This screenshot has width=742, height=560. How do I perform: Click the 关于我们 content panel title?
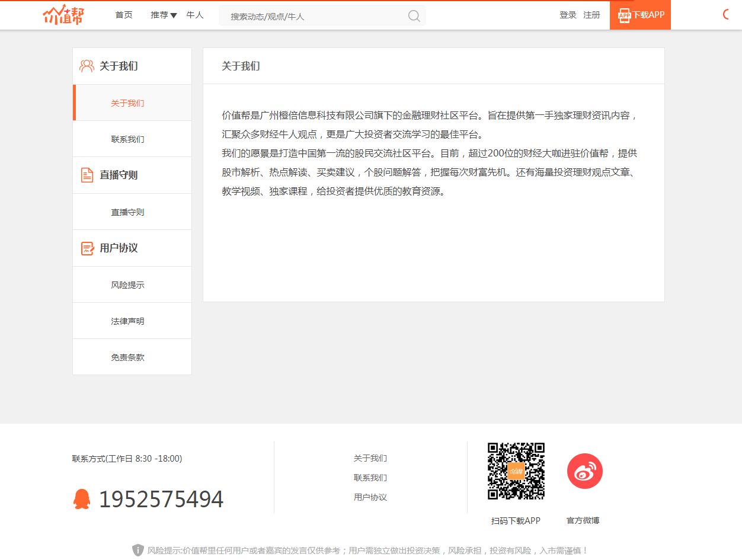(241, 66)
